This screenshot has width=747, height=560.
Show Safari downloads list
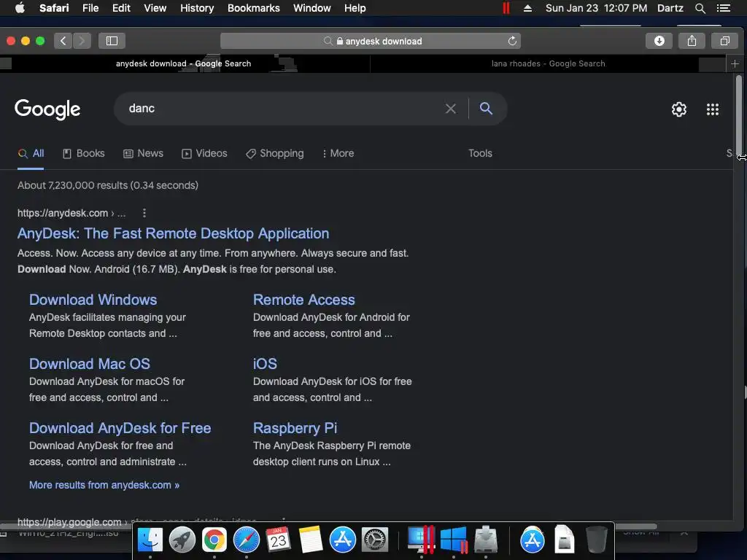659,41
